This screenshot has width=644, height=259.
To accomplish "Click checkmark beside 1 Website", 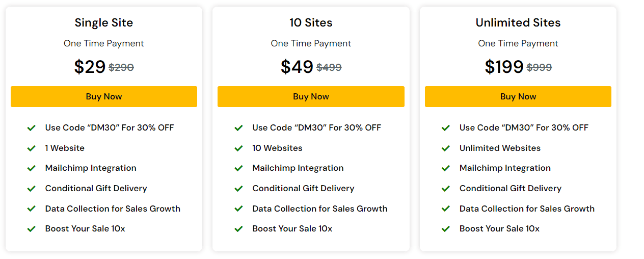I will pos(32,148).
